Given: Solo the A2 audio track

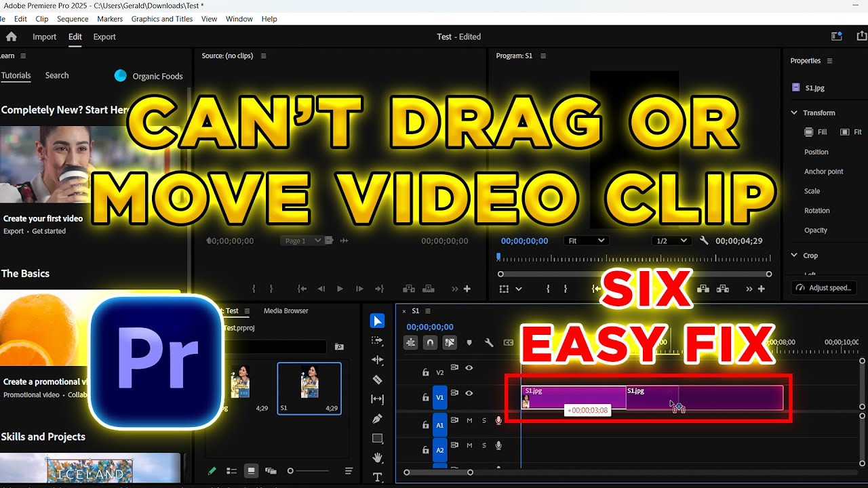Looking at the screenshot, I should [x=484, y=446].
